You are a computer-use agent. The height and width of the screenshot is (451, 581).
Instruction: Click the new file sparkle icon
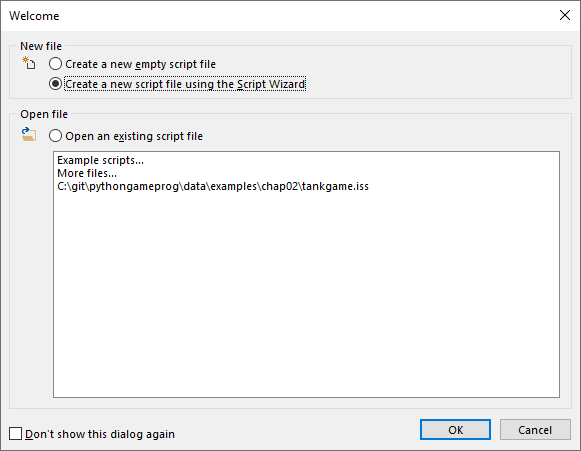(29, 63)
